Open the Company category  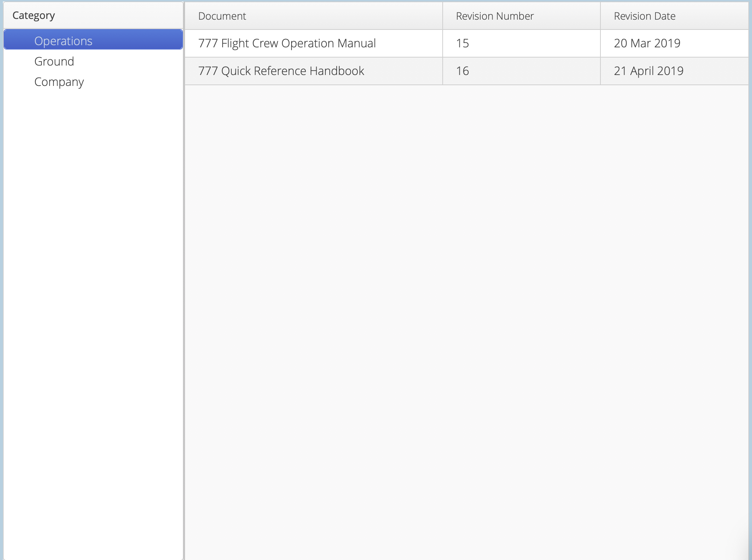[x=59, y=82]
